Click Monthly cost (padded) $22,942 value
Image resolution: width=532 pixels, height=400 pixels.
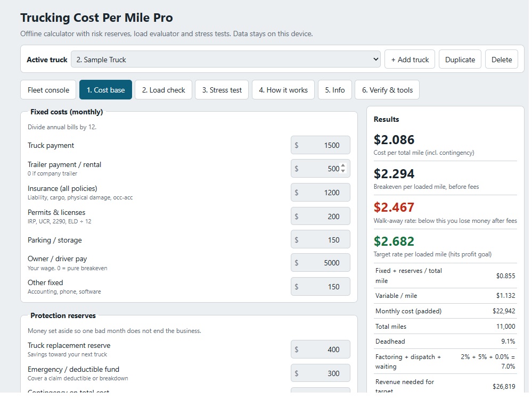(504, 311)
